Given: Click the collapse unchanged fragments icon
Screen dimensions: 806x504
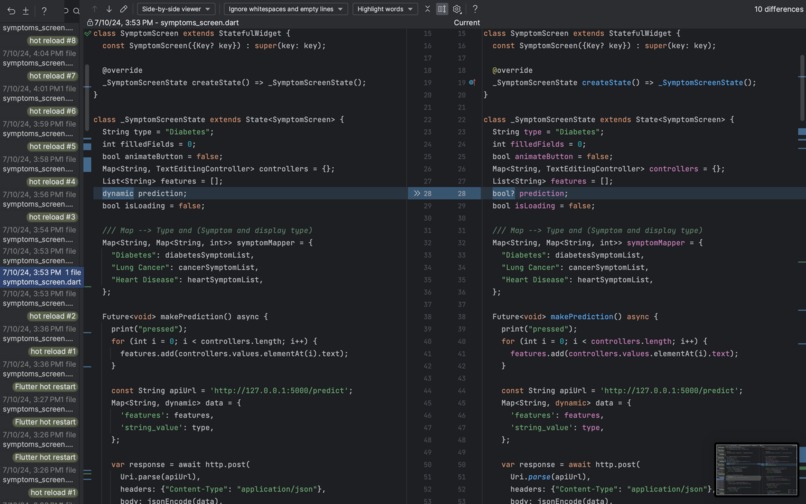Looking at the screenshot, I should tap(427, 9).
